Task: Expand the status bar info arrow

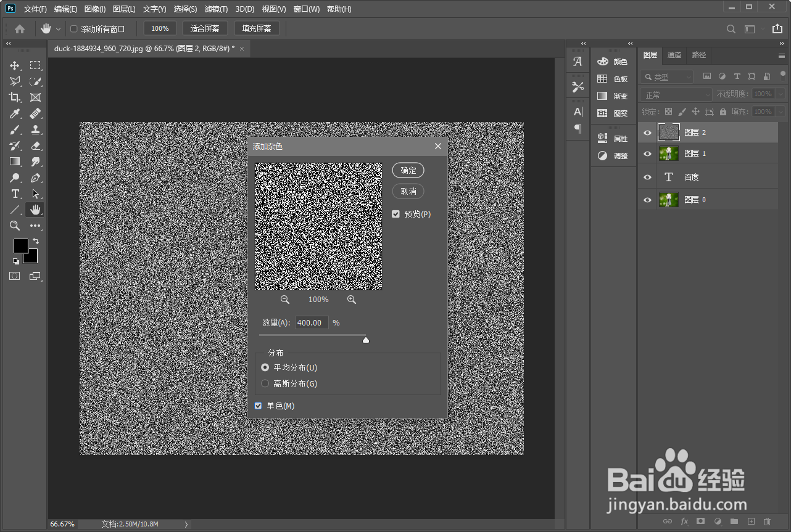Action: tap(186, 524)
